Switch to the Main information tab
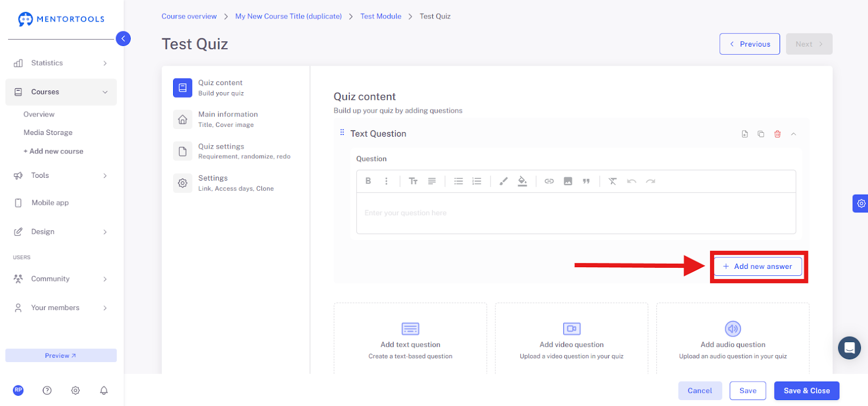The height and width of the screenshot is (406, 868). [x=237, y=119]
